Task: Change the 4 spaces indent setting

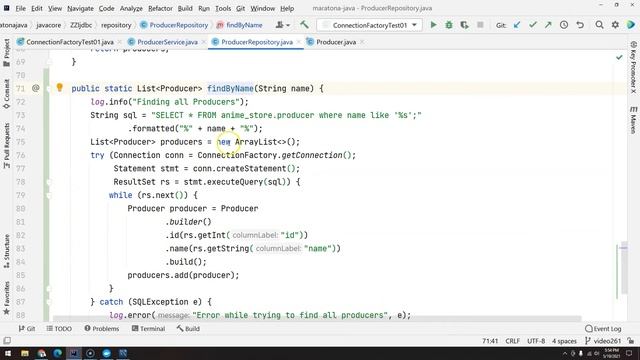Action: pos(564,341)
